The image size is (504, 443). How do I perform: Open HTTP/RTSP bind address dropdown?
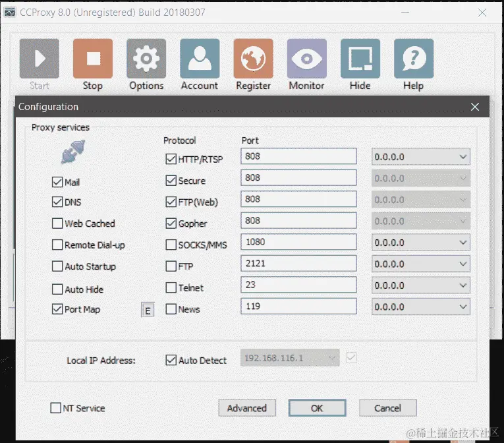[421, 157]
